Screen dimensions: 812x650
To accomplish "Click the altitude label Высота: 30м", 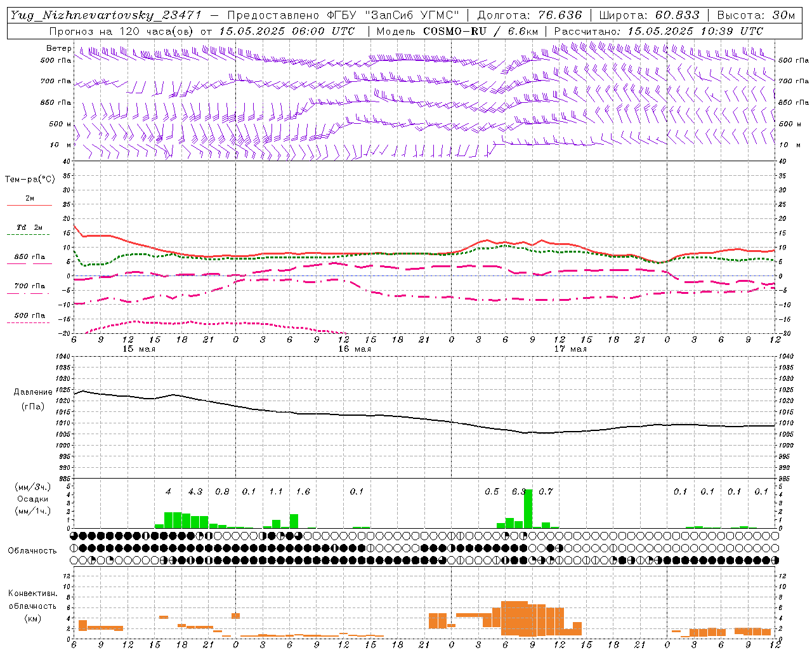I will pyautogui.click(x=756, y=15).
